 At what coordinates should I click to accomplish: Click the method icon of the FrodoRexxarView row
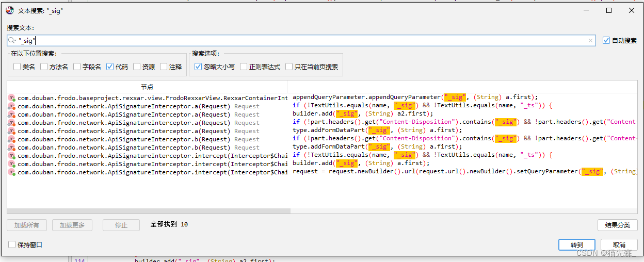11,98
